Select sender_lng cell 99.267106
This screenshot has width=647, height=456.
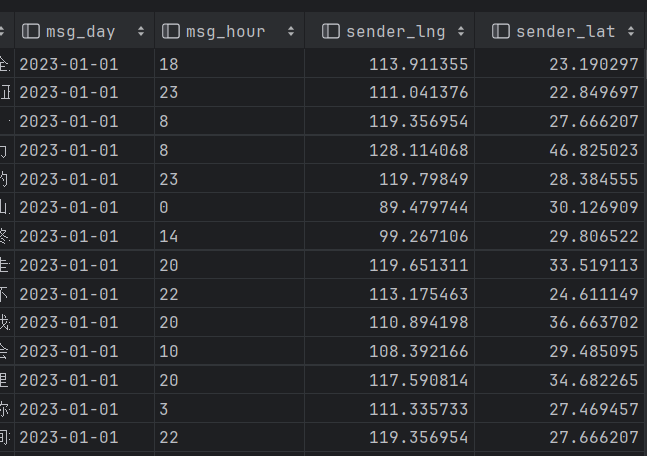[x=390, y=236]
